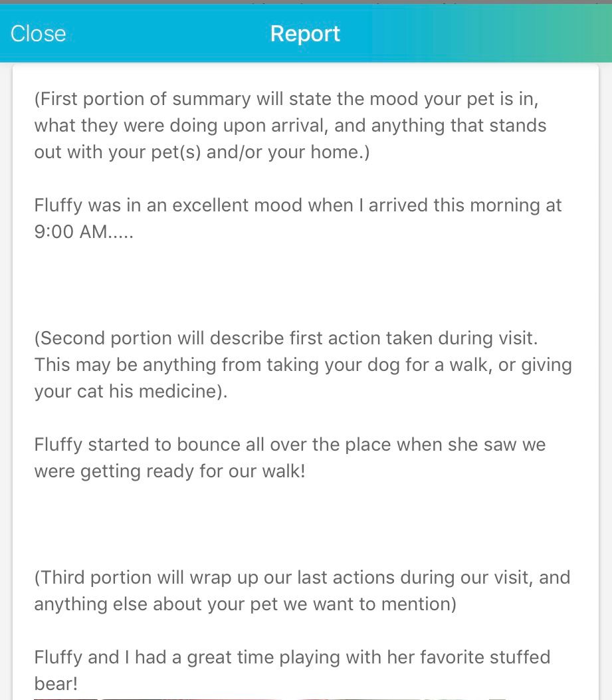Tap 'anything else about your pet' line
The height and width of the screenshot is (700, 612).
tap(245, 604)
